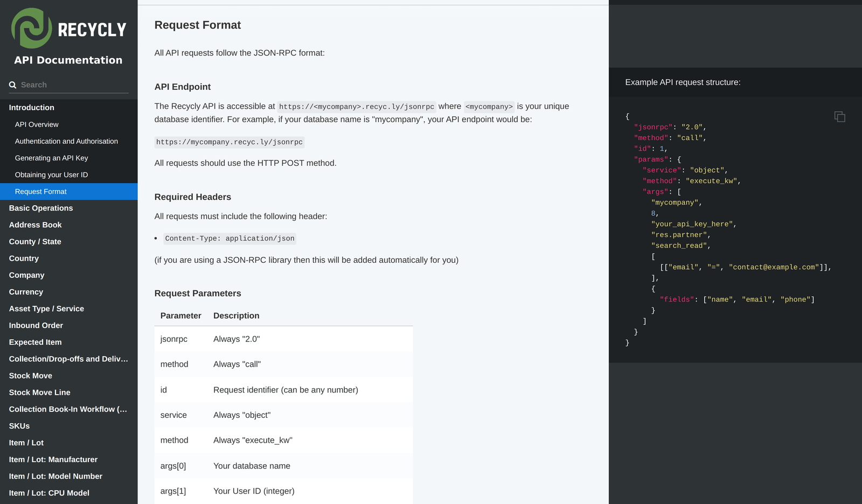Click the Request Parameters heading

[x=198, y=293]
